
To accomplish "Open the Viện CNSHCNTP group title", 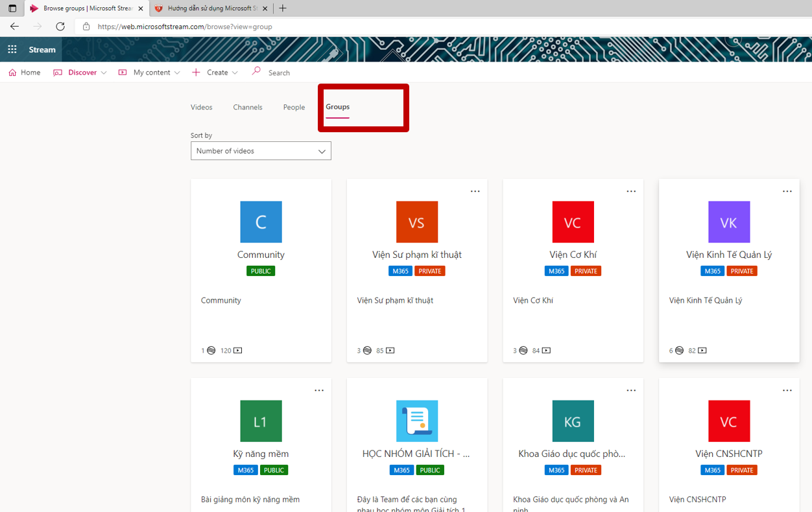I will pos(728,454).
